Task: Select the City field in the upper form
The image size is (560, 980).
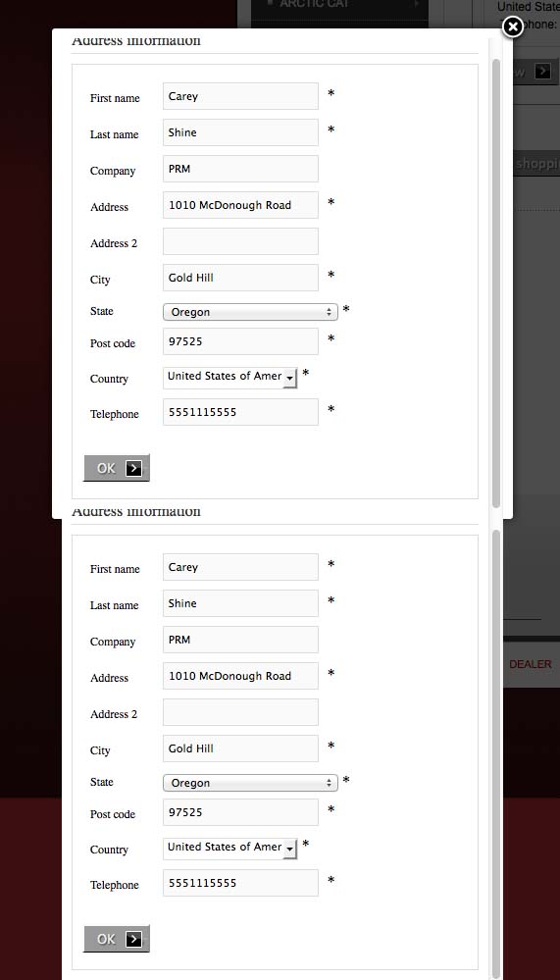Action: point(240,278)
